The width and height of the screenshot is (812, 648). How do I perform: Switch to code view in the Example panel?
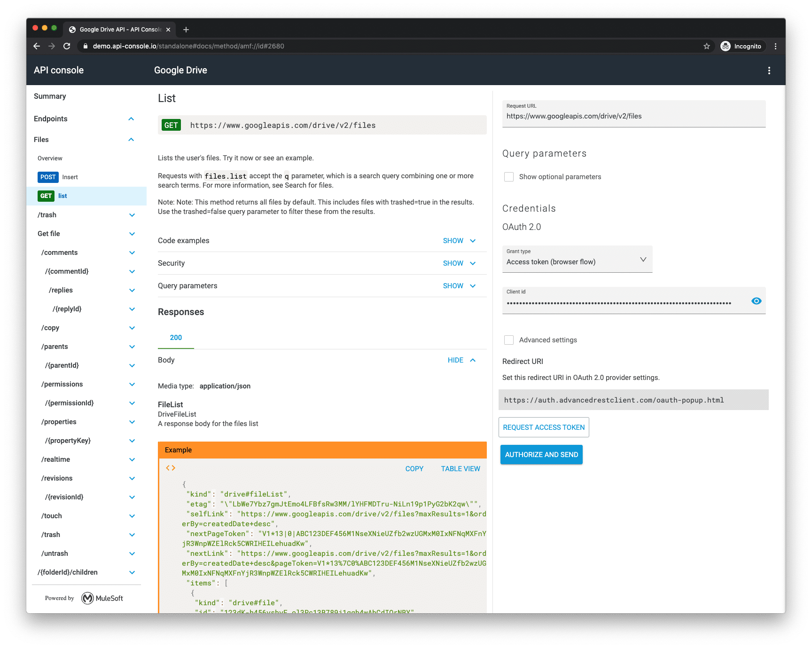point(171,467)
